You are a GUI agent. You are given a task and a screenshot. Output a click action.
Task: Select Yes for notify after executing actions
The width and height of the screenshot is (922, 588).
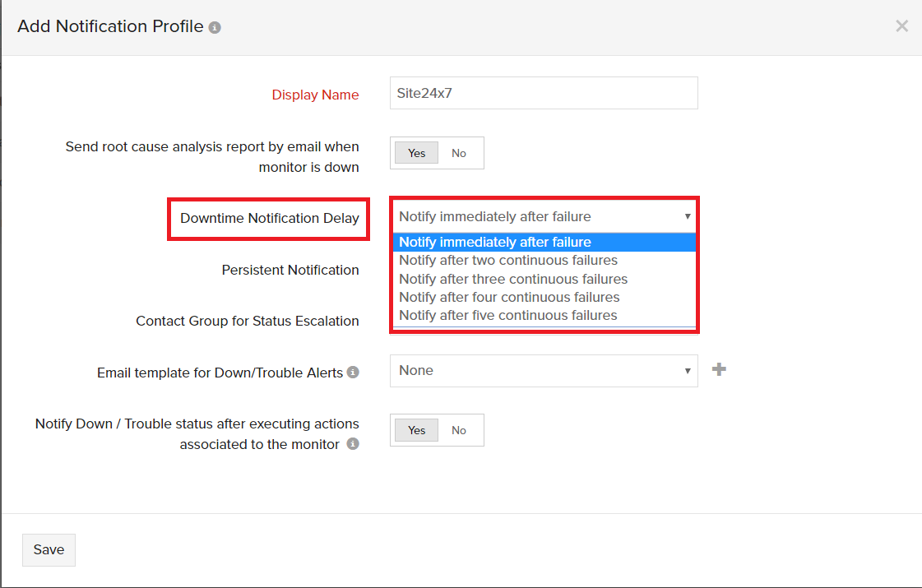[415, 429]
